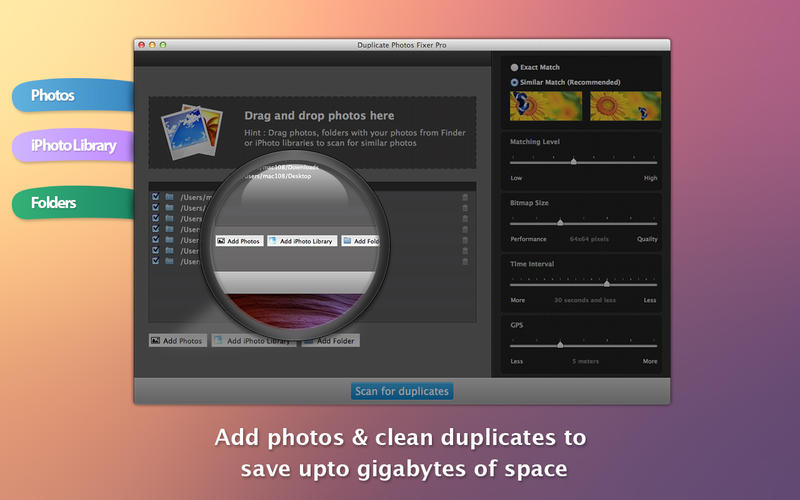Click folder icon in the third list row
This screenshot has height=500, width=800.
click(169, 218)
